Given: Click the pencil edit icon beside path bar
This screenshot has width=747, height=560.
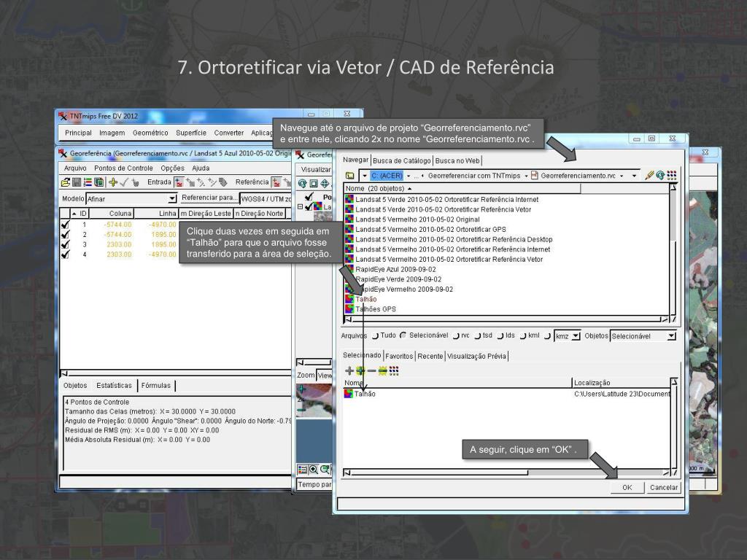Looking at the screenshot, I should 649,175.
